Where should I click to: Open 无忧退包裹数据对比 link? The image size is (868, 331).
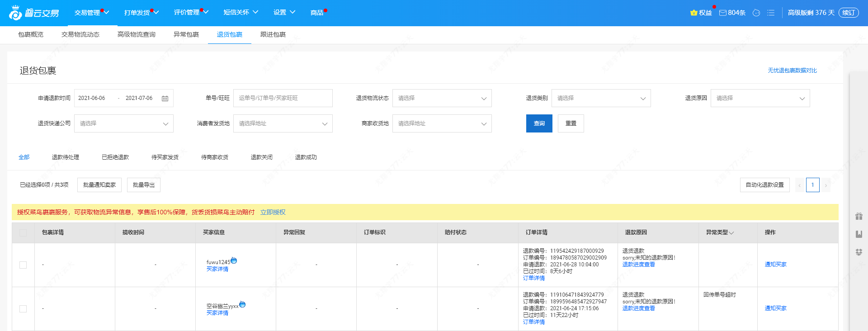click(793, 71)
